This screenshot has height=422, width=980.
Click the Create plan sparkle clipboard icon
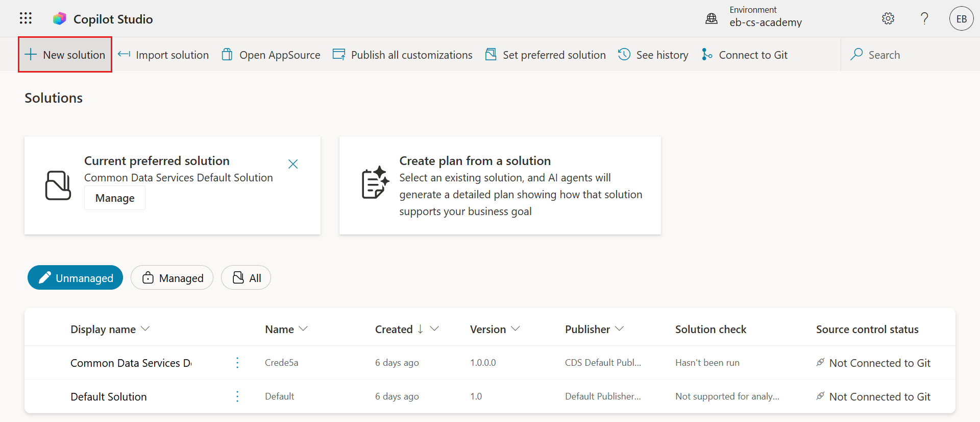coord(376,182)
